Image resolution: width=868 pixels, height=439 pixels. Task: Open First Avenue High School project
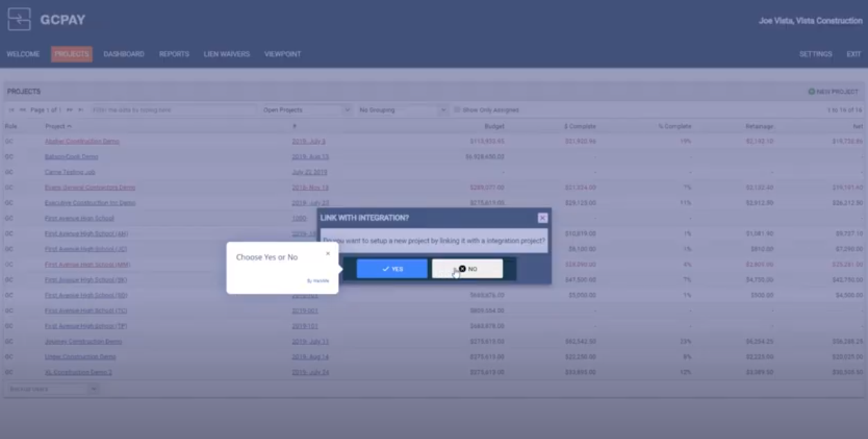click(x=79, y=218)
